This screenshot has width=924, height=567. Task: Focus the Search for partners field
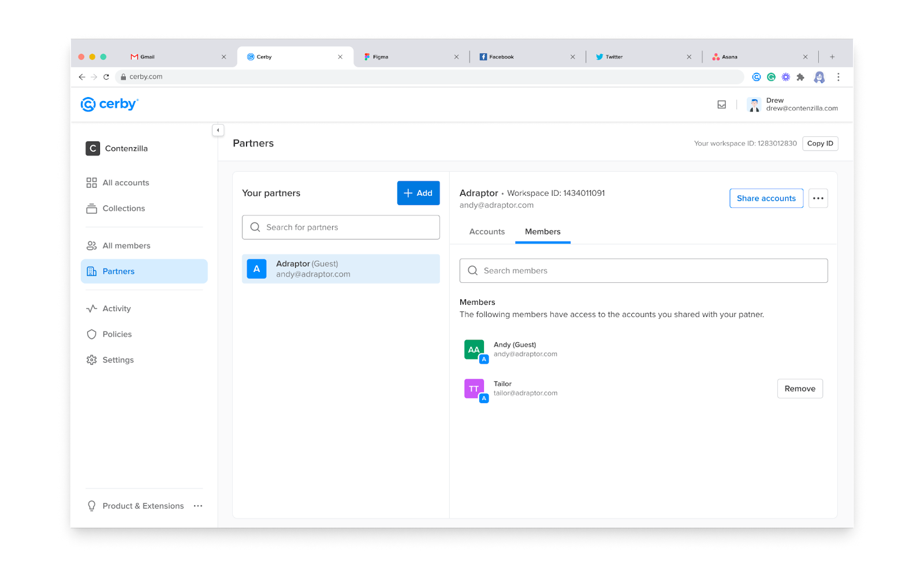(x=341, y=227)
